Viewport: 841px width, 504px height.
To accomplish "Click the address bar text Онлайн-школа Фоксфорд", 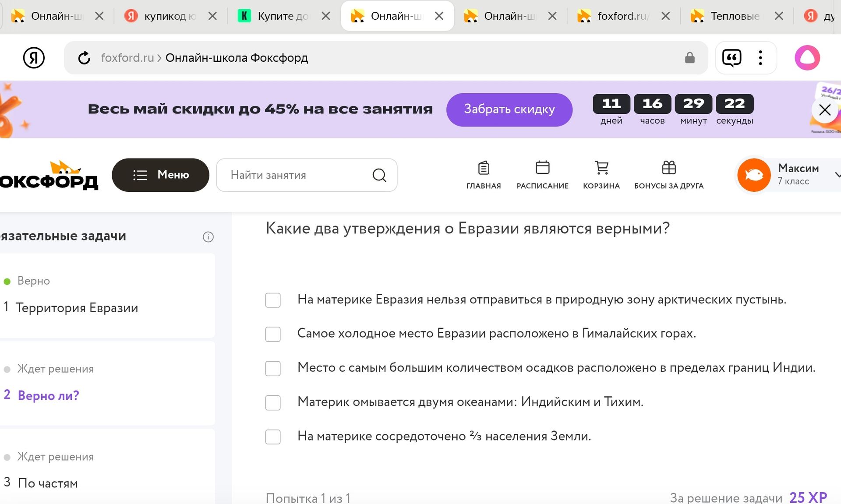I will point(237,58).
